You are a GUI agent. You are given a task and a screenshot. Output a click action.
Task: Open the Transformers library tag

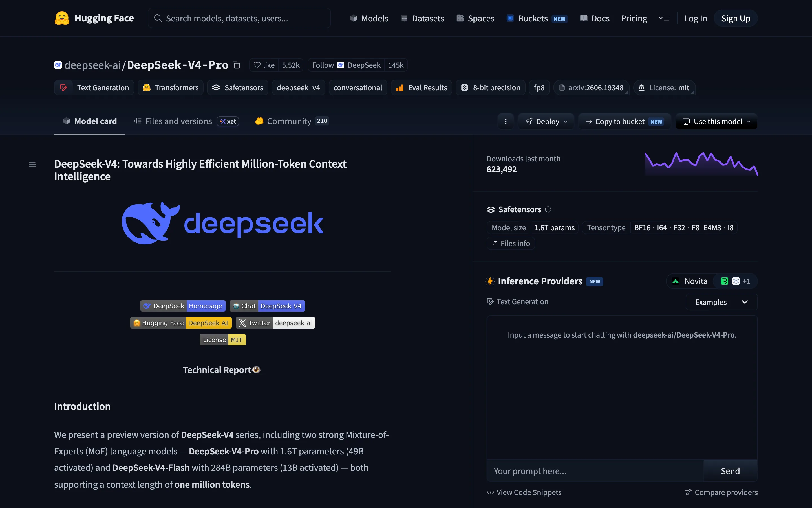(171, 88)
